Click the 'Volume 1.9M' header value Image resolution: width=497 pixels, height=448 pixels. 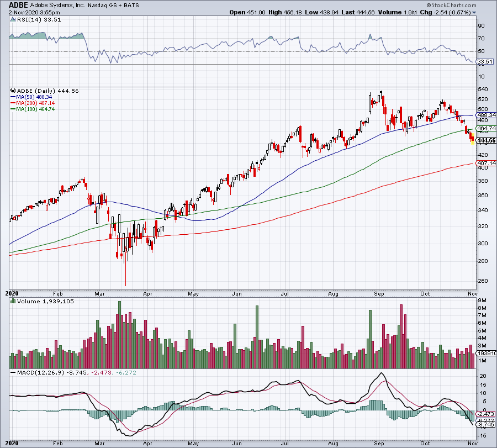(x=397, y=12)
